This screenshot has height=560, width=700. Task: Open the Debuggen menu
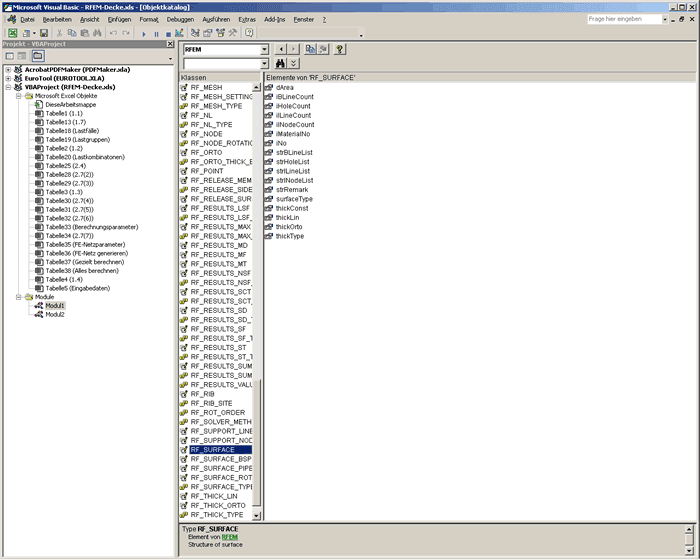[180, 20]
